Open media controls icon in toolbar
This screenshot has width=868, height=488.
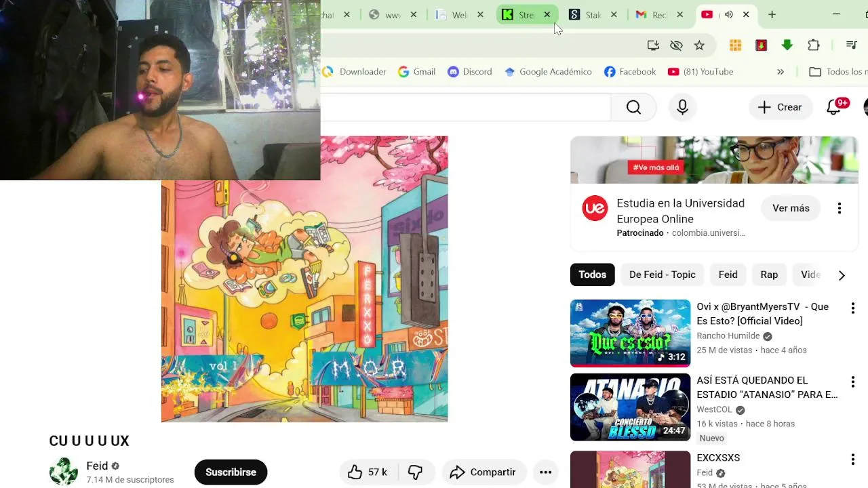tap(852, 45)
